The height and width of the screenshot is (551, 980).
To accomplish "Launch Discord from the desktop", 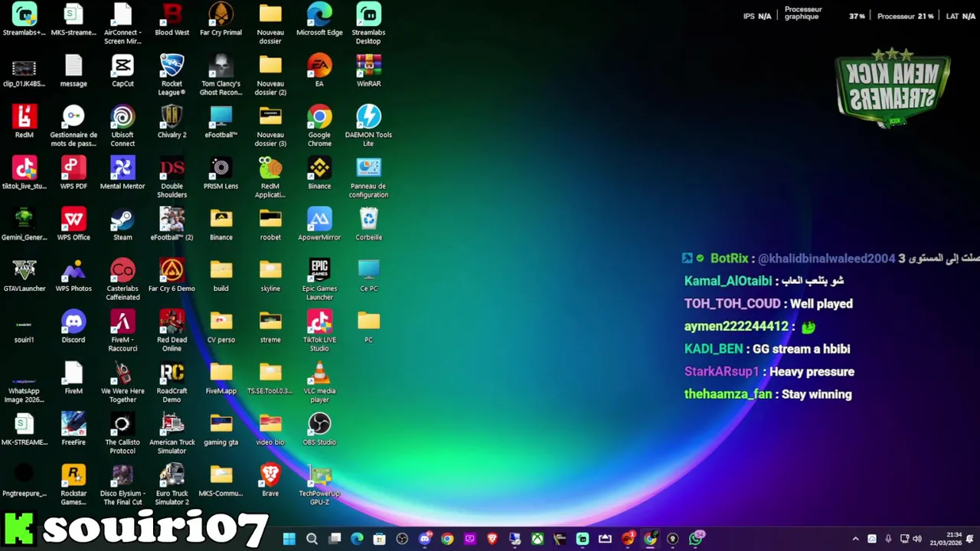I will pyautogui.click(x=73, y=328).
